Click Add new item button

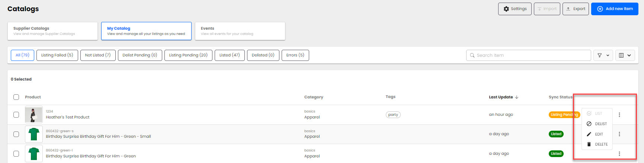[x=615, y=9]
